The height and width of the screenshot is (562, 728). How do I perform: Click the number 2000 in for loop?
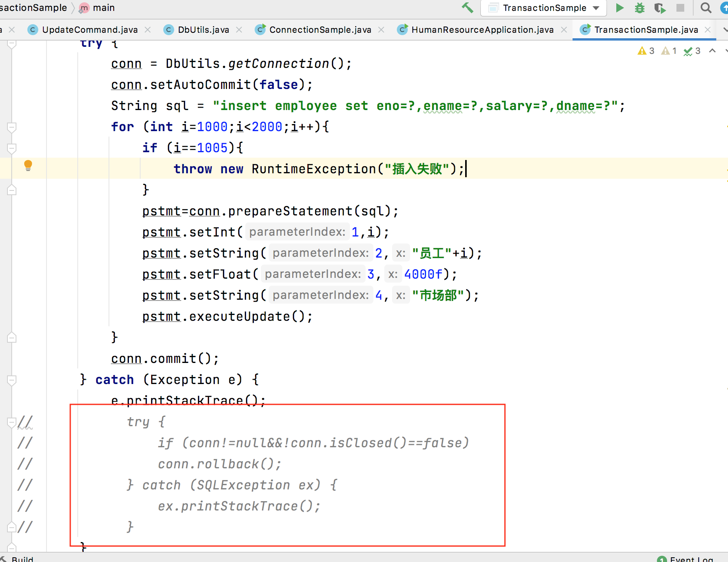[x=267, y=127]
